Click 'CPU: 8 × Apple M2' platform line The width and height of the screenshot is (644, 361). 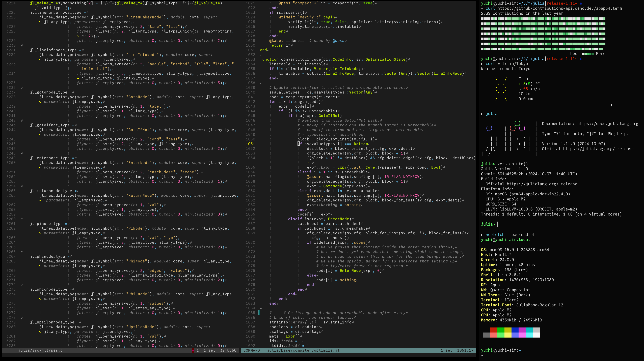pyautogui.click(x=505, y=199)
